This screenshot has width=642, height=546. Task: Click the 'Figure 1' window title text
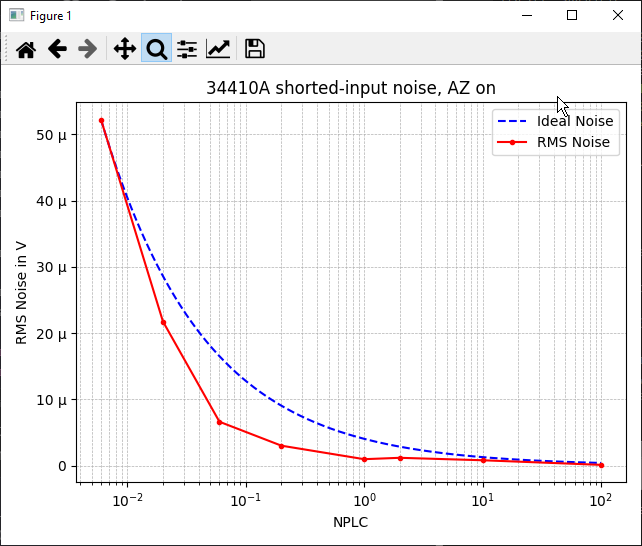[x=51, y=16]
